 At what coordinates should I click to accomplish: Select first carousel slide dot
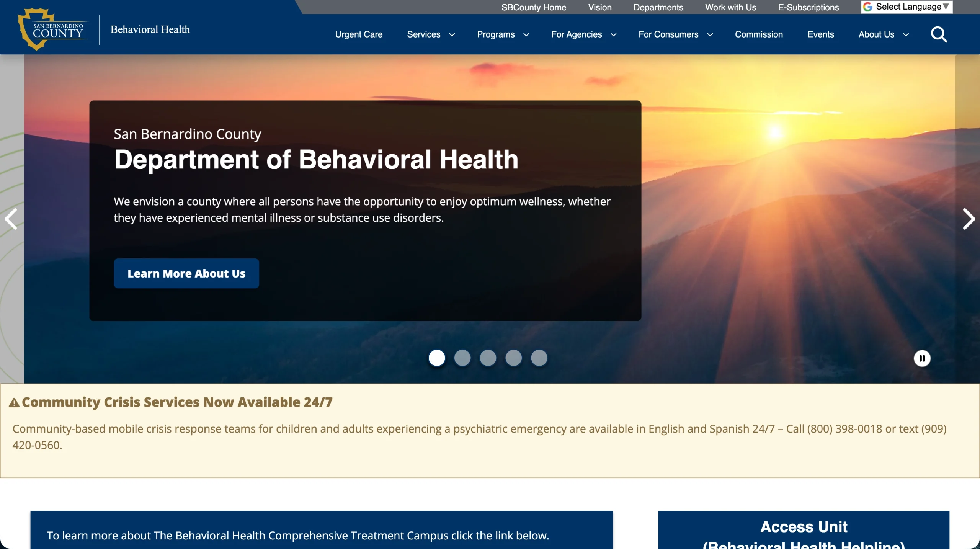[x=437, y=358]
